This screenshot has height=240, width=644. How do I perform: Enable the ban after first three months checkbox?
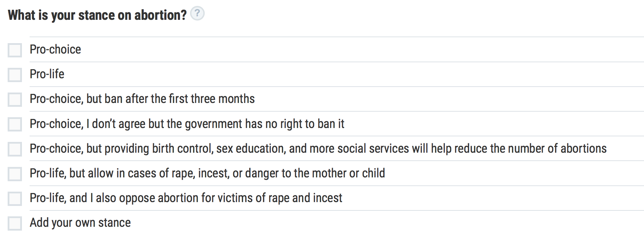coord(15,99)
